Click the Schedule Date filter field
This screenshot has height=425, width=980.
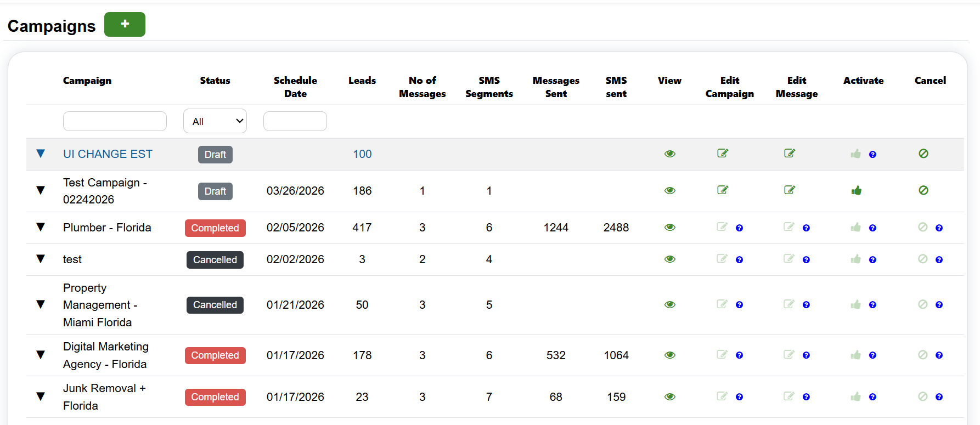pos(295,121)
